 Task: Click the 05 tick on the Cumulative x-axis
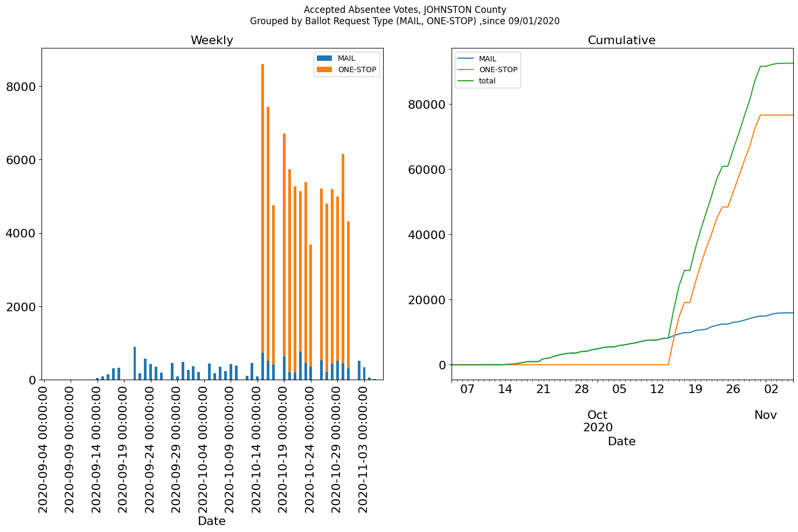coord(620,389)
